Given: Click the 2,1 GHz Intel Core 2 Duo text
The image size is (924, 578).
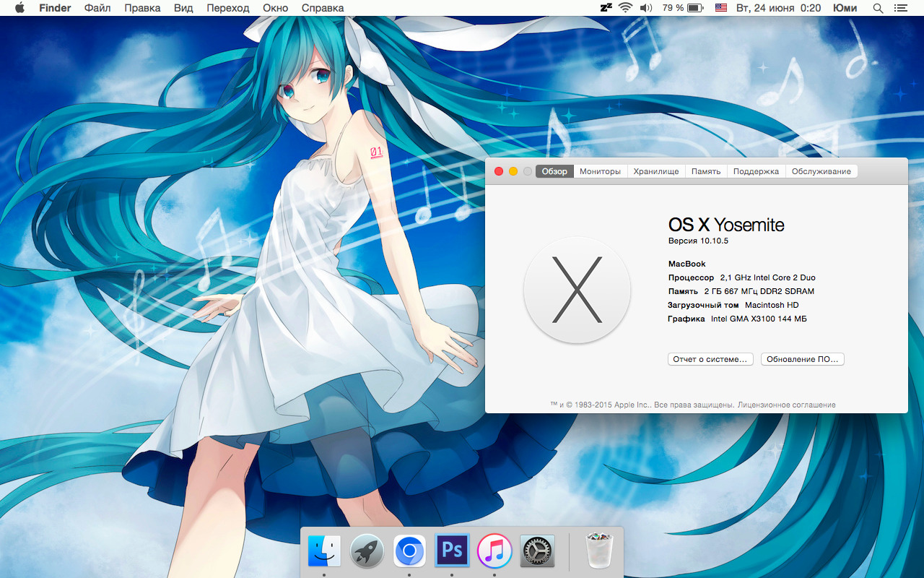Looking at the screenshot, I should pos(767,277).
